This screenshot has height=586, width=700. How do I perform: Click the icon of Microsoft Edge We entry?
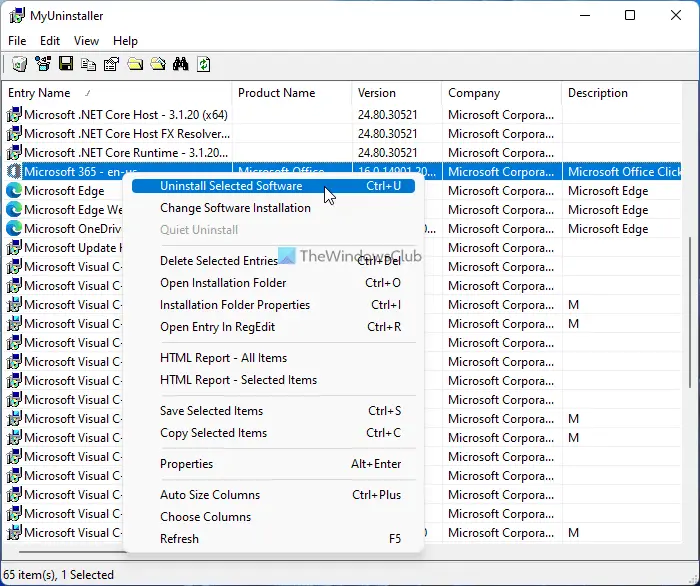click(x=14, y=210)
